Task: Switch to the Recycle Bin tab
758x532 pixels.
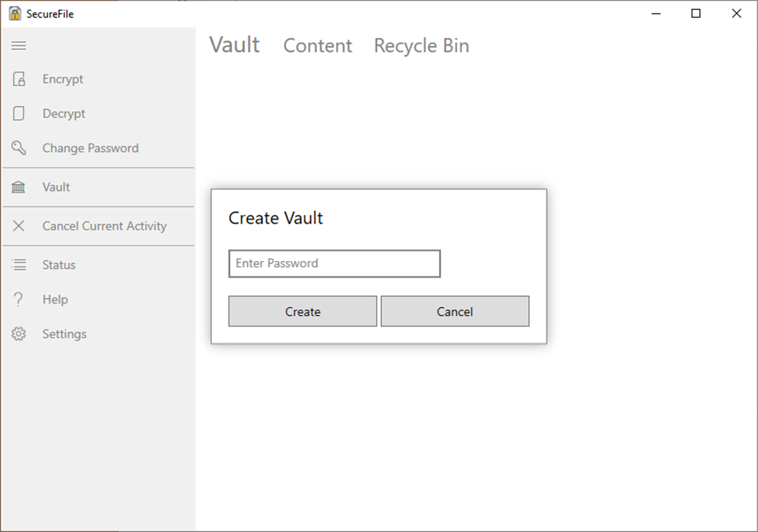Action: [x=421, y=45]
